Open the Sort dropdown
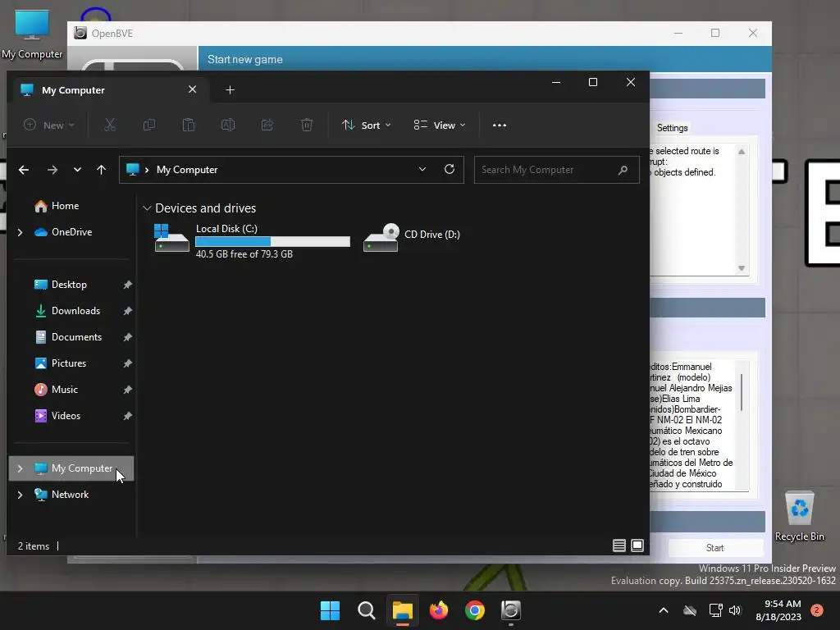 pos(367,126)
